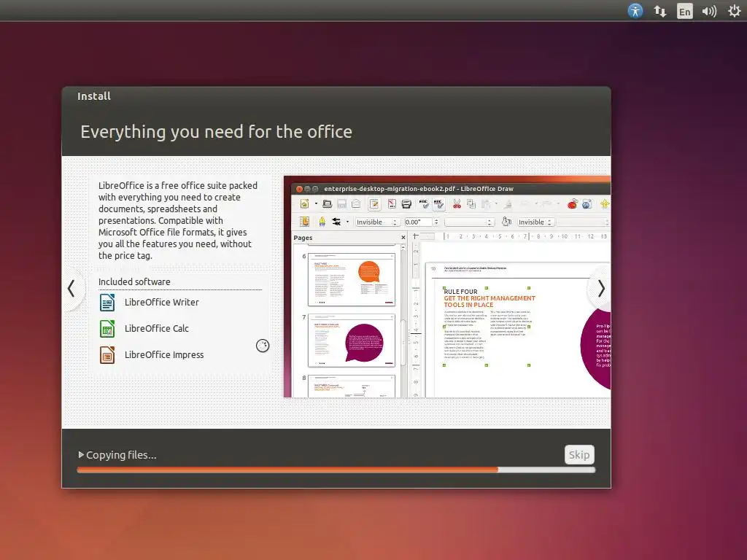Click the "Pages" panel title in Draw screenshot
This screenshot has height=560, width=747.
[x=303, y=238]
